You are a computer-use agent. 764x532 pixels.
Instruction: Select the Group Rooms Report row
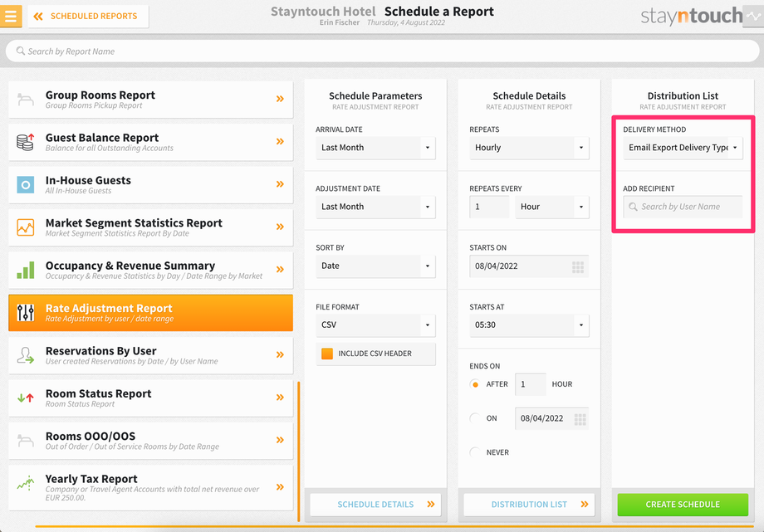pyautogui.click(x=150, y=100)
